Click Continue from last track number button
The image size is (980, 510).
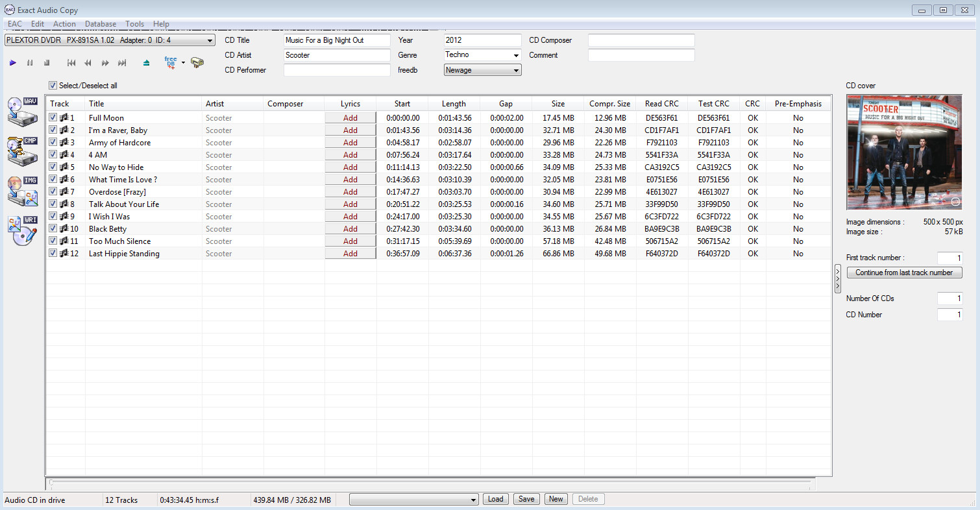[x=904, y=273]
